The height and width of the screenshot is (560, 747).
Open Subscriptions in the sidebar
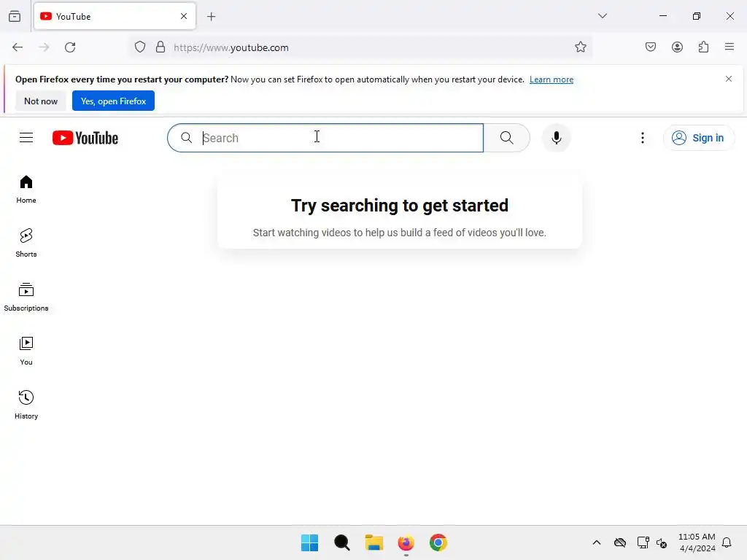click(x=26, y=297)
